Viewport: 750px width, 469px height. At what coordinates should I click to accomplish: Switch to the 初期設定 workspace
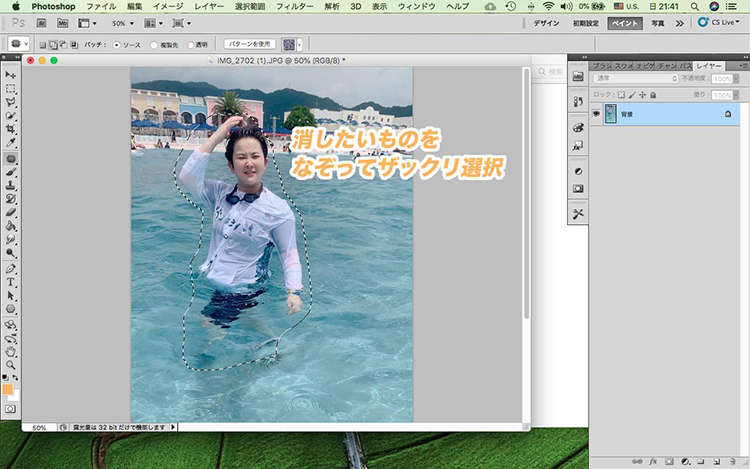[x=585, y=23]
